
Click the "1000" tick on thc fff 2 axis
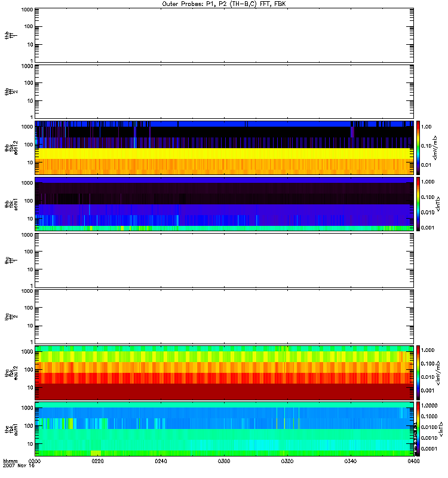[27, 291]
